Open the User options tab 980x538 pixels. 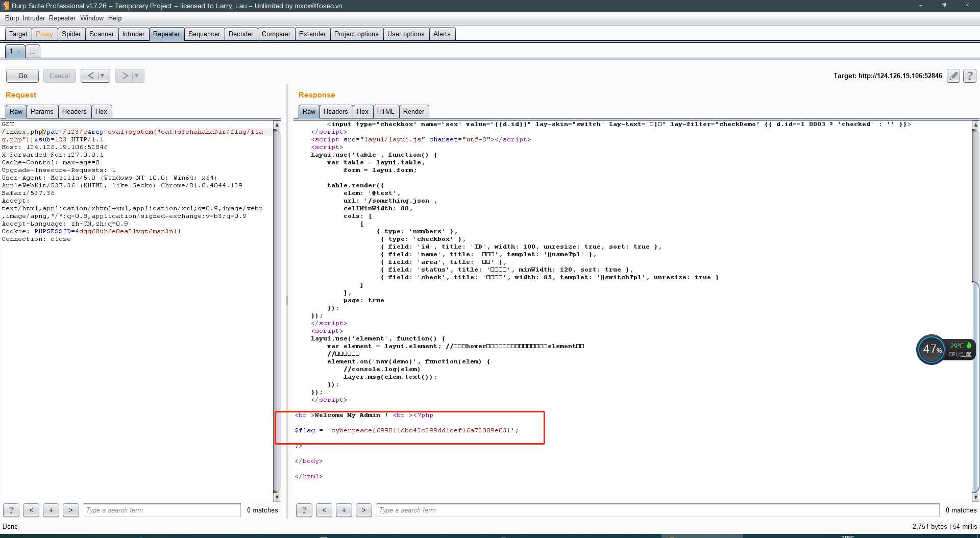[x=406, y=34]
